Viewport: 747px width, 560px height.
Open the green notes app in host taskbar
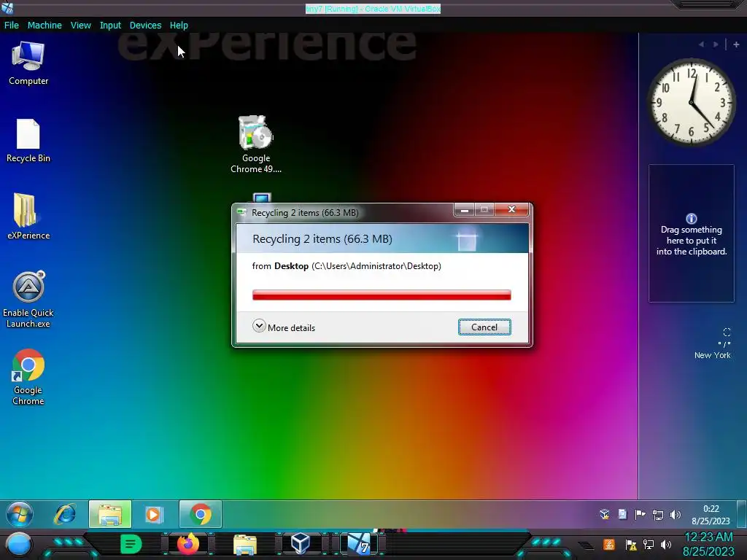coord(131,544)
